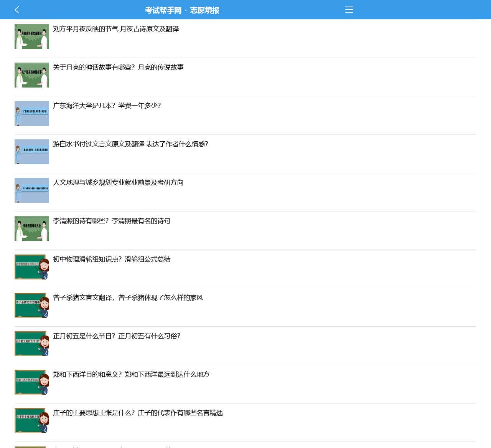Tap the back arrow in the header

click(17, 10)
